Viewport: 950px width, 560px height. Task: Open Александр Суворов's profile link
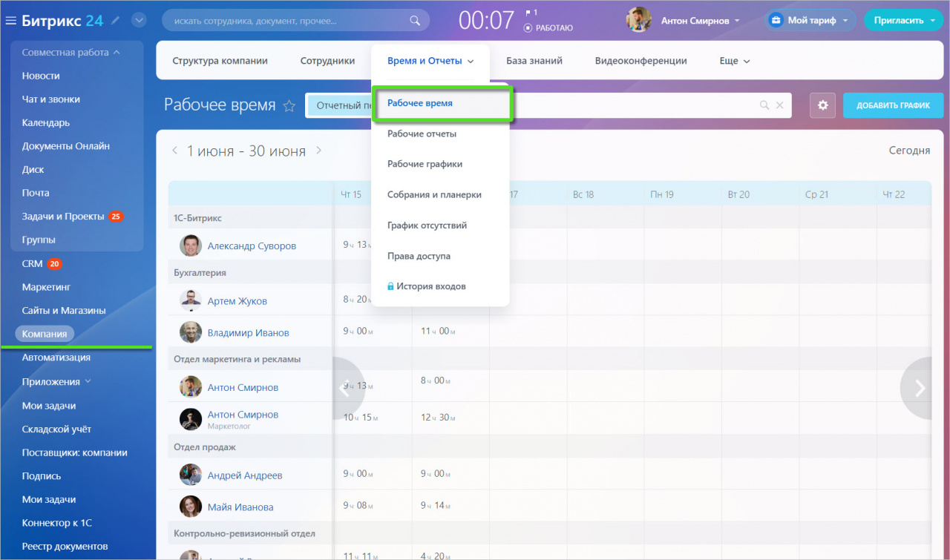pos(252,246)
